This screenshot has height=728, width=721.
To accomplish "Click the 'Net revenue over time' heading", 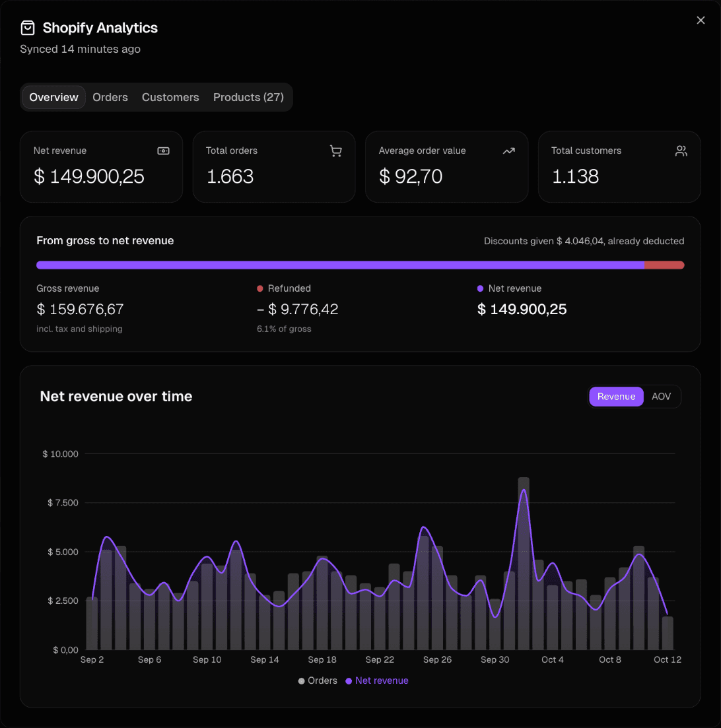I will click(x=116, y=397).
